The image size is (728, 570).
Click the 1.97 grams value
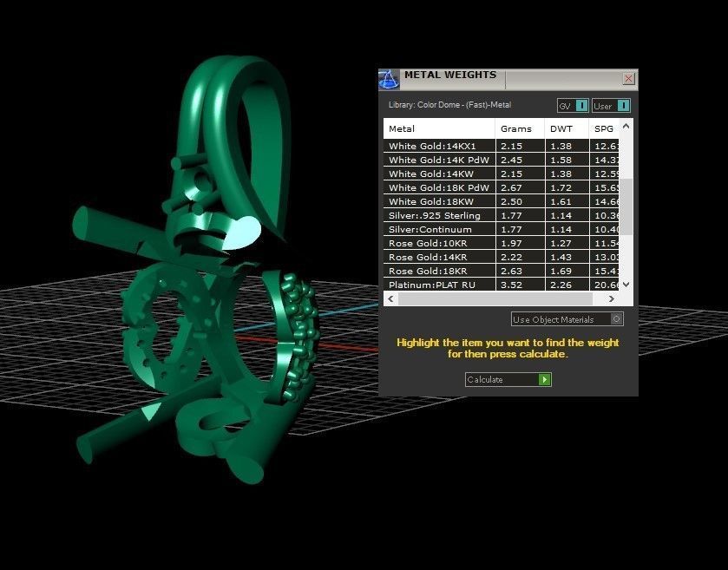(512, 243)
